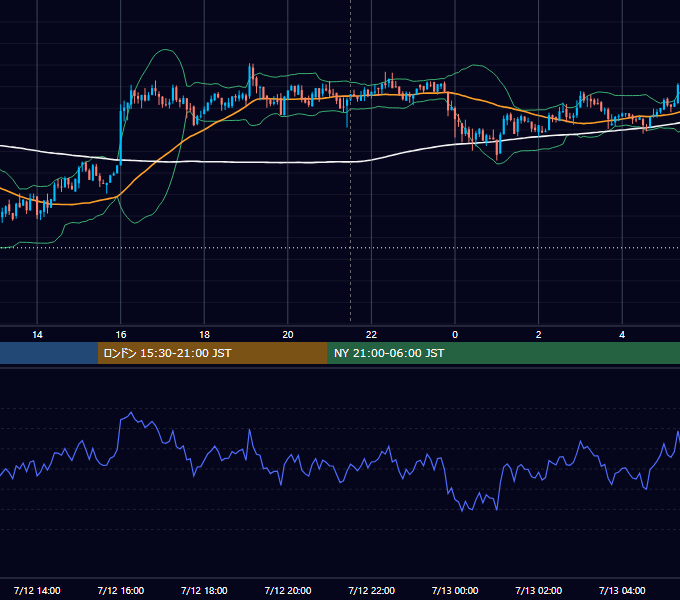The image size is (680, 600).
Task: Click the 4 hour tick label
Action: coord(622,335)
